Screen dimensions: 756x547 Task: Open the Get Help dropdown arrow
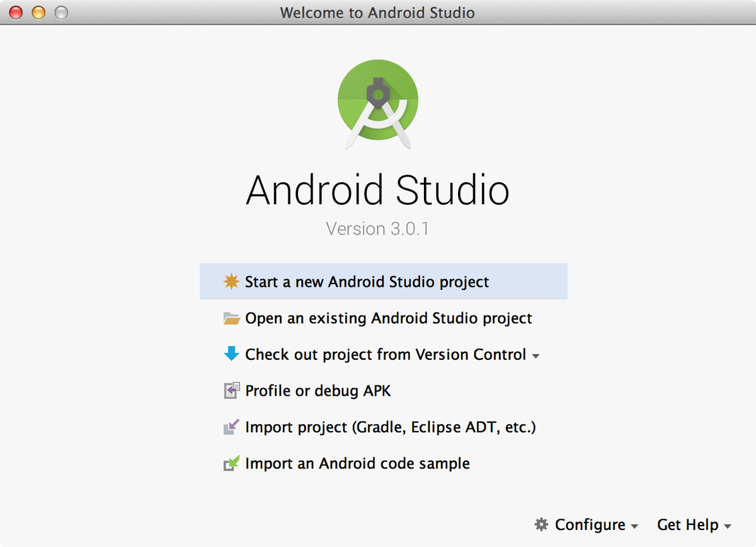point(728,526)
